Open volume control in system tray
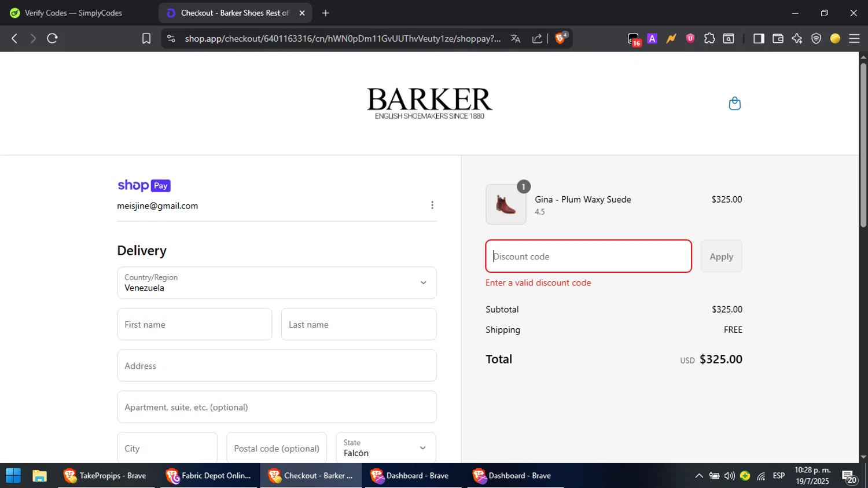Screen dimensions: 868x488 (x=730, y=476)
